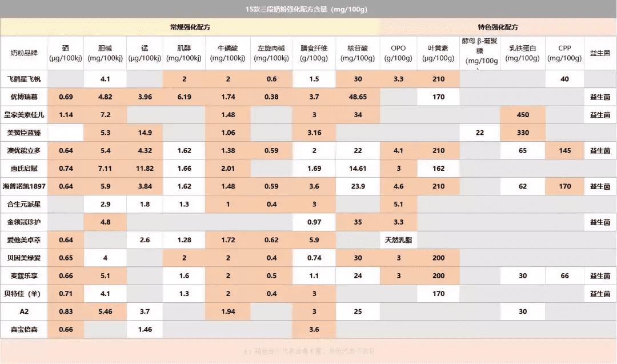Click the 6.19 肌醇 value
The image size is (617, 364).
coord(184,97)
